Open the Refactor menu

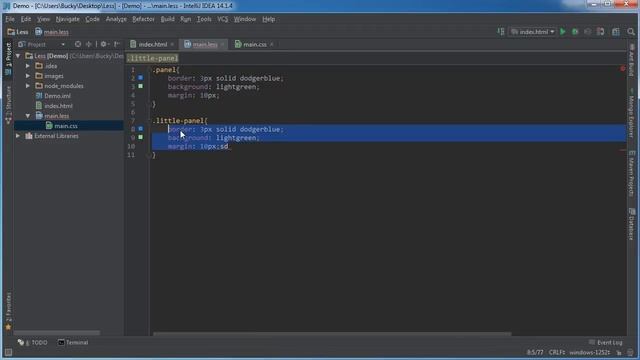tap(143, 19)
